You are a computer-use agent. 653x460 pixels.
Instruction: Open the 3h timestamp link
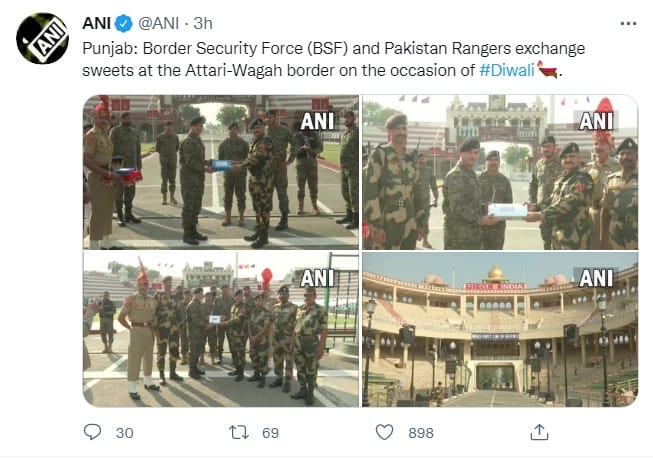point(203,23)
